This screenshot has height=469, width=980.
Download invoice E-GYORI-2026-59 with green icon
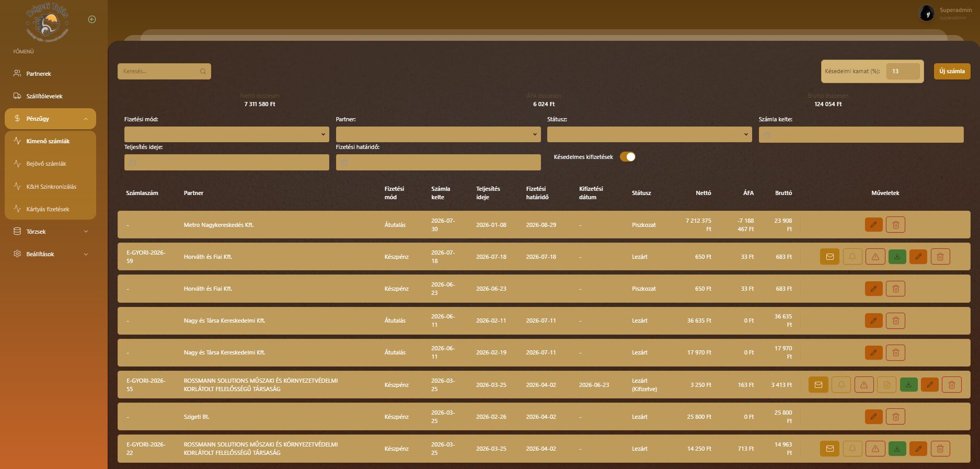[897, 257]
